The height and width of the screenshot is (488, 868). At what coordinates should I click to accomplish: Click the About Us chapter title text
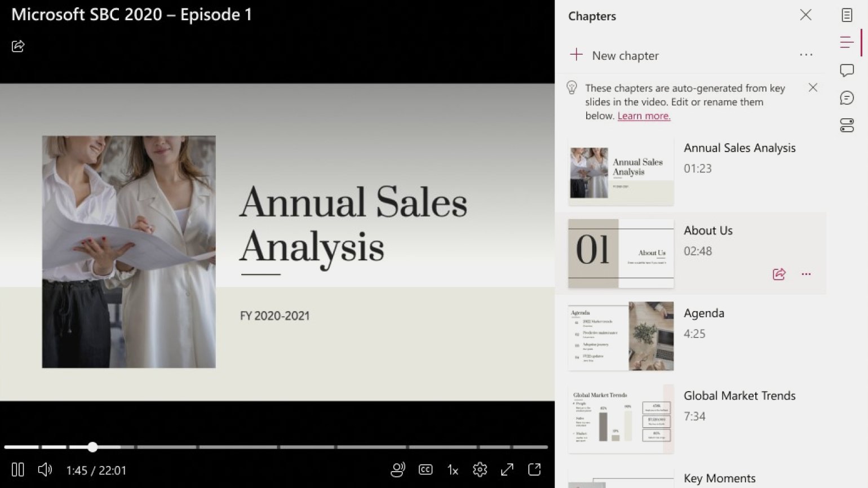pyautogui.click(x=708, y=230)
